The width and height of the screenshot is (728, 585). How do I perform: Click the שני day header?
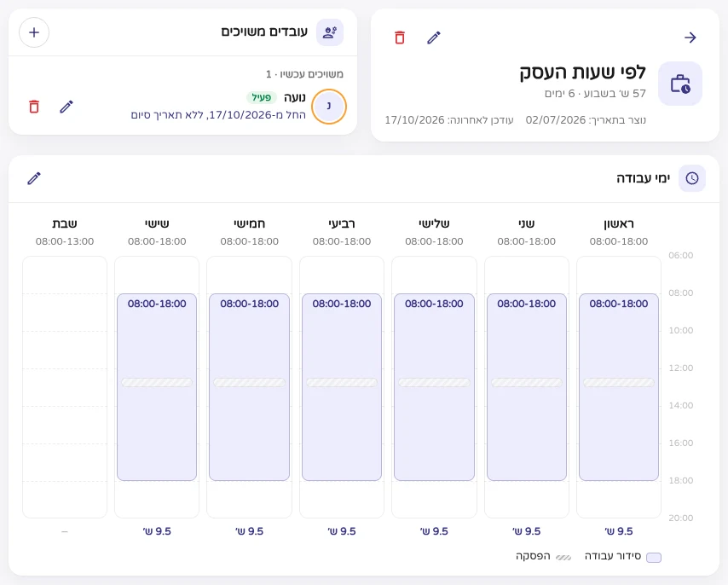[527, 223]
